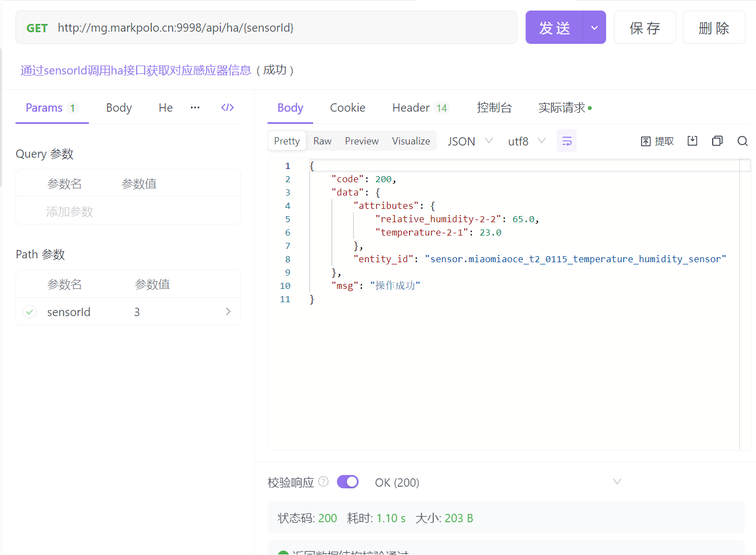Open the utf8 encoding dropdown

(526, 141)
